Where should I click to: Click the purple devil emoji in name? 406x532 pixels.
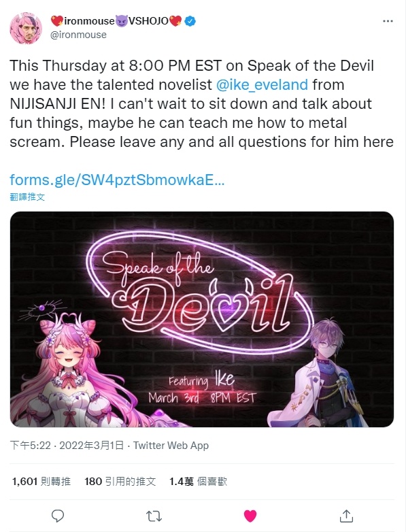coord(122,21)
